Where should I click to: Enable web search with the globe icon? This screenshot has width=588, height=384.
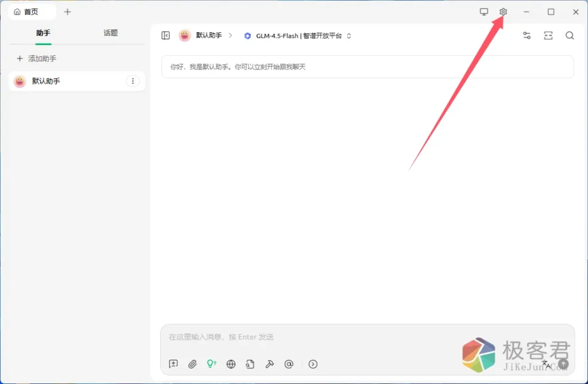click(x=231, y=364)
